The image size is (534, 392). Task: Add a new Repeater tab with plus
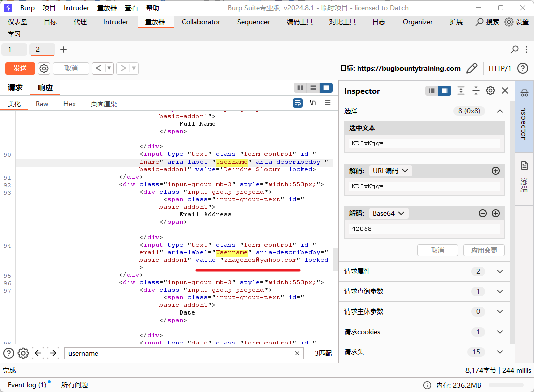point(63,49)
